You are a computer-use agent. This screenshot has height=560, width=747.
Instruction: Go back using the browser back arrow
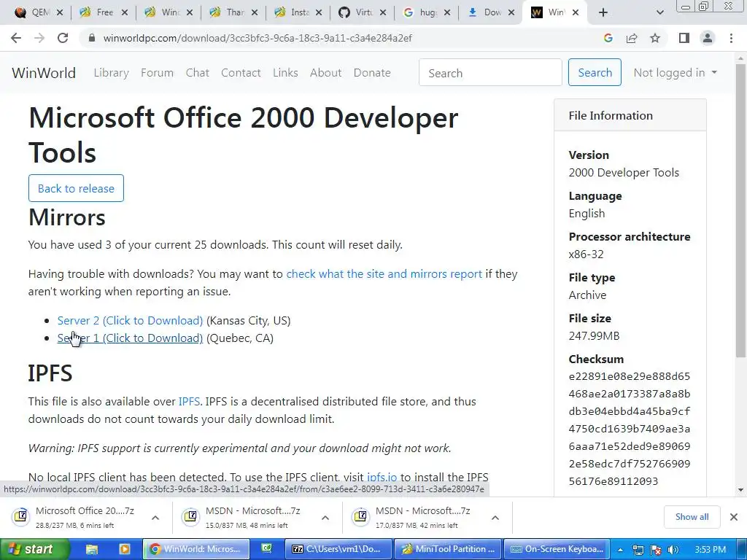pyautogui.click(x=16, y=38)
